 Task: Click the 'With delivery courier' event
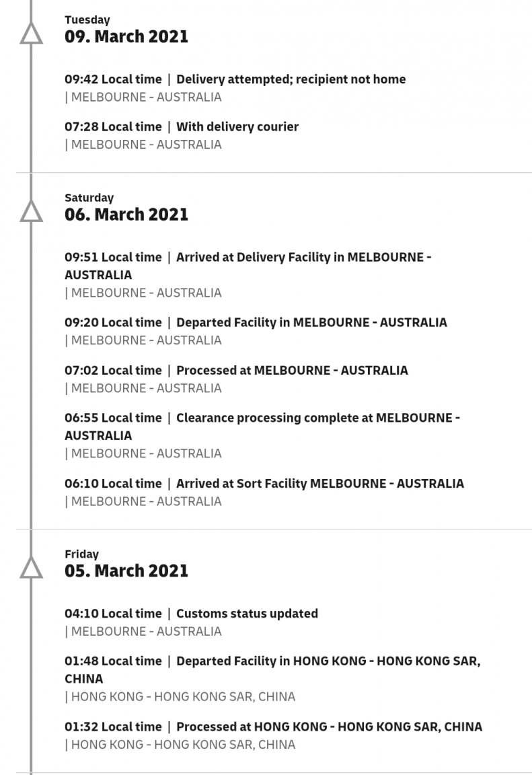(237, 126)
